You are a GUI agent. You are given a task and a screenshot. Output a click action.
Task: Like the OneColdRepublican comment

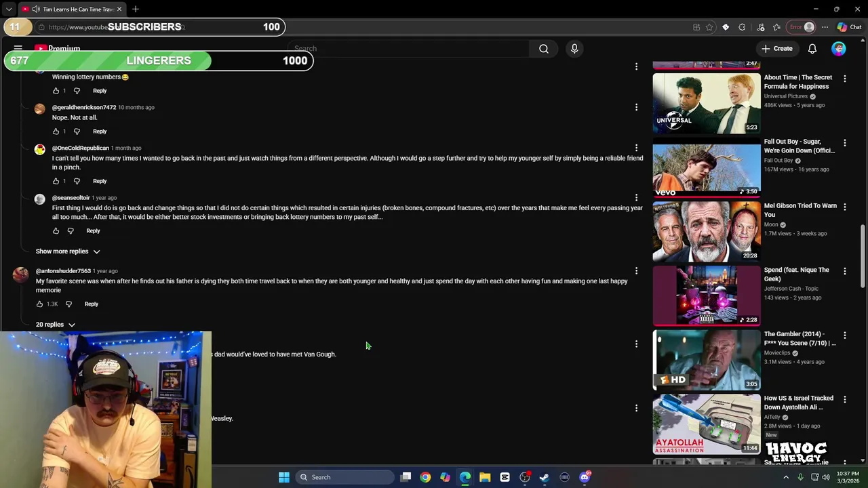click(x=56, y=181)
